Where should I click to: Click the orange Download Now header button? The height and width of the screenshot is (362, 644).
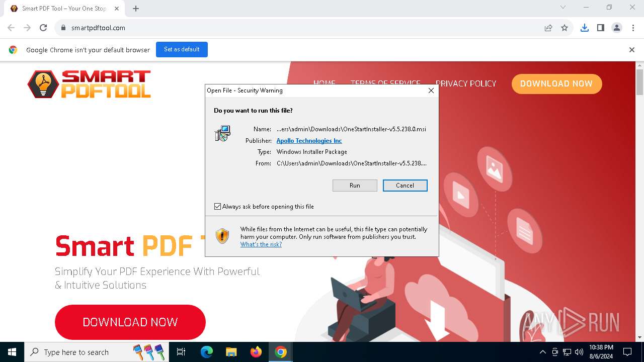pyautogui.click(x=556, y=84)
